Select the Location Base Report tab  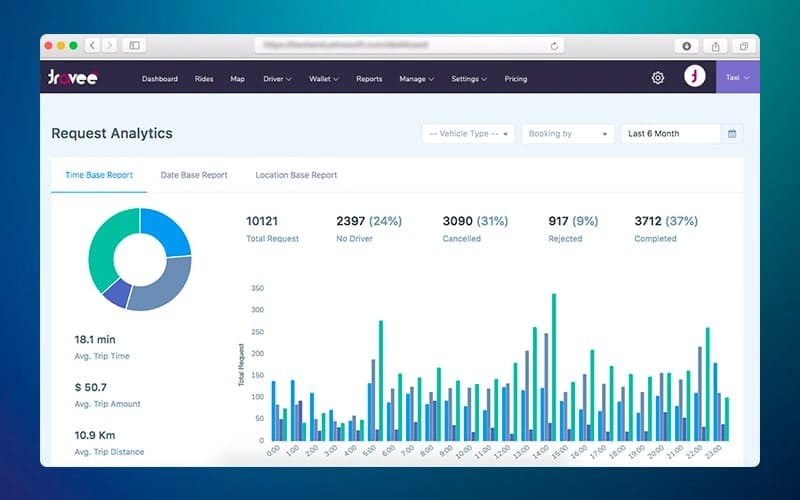296,175
